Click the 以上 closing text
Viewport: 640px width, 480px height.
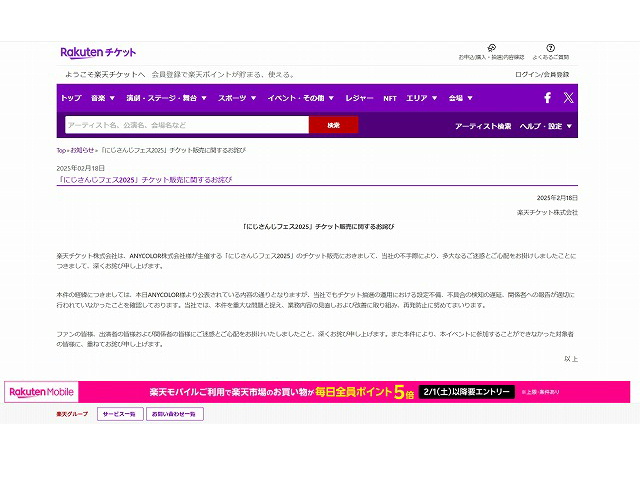pos(571,359)
